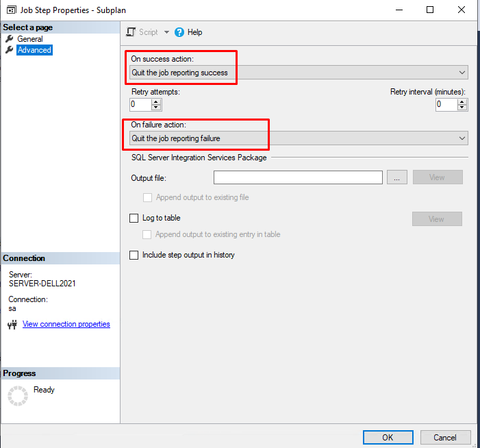Select the Advanced page wrench icon
Image resolution: width=480 pixels, height=448 pixels.
10,50
